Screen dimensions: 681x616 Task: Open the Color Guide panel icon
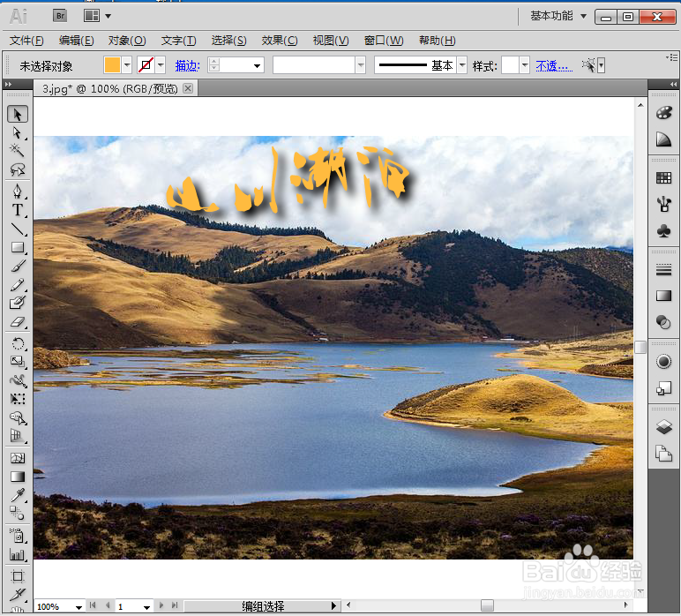(663, 139)
